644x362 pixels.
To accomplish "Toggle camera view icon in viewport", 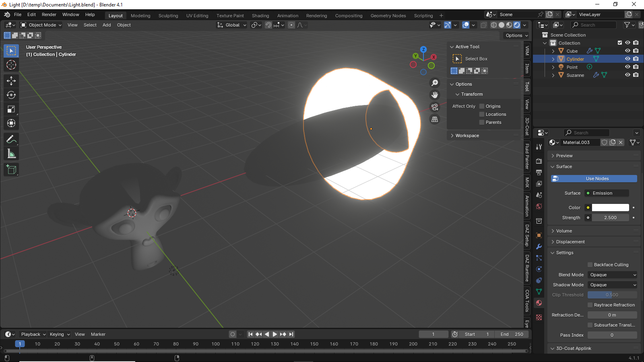I will coord(435,107).
